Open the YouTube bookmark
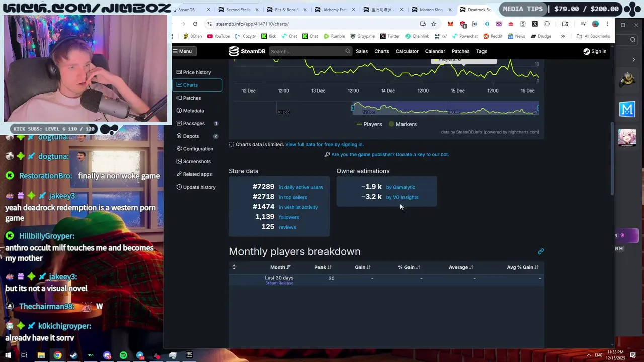The width and height of the screenshot is (644, 362). tap(218, 36)
